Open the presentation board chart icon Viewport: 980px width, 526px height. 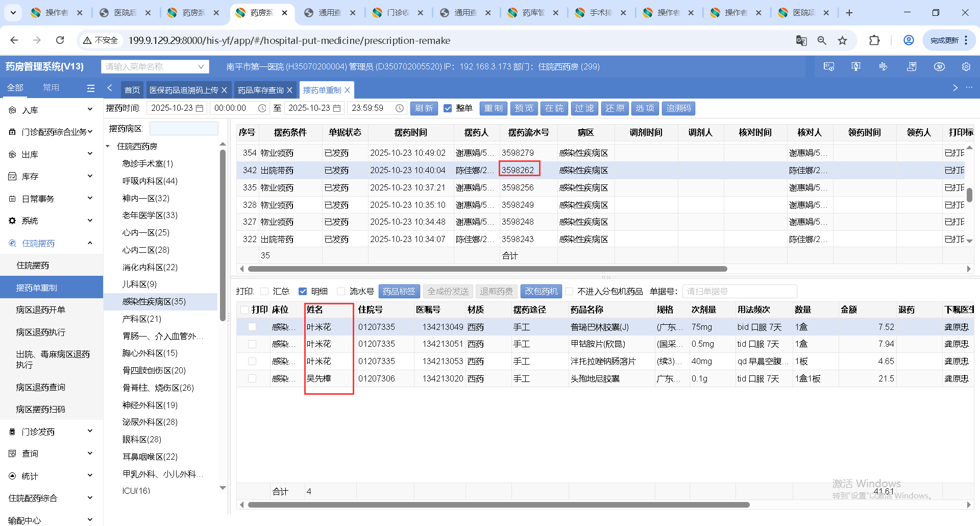pos(856,67)
